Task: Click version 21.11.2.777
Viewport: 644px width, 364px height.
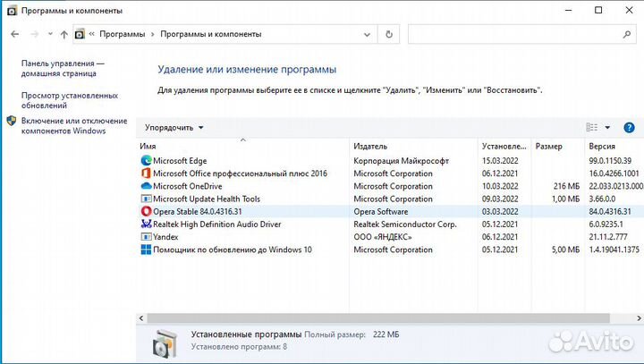Action: 608,237
